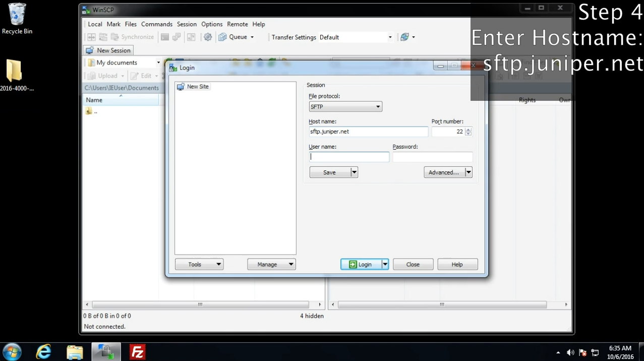Open the Files menu
Image resolution: width=644 pixels, height=361 pixels.
click(x=131, y=24)
